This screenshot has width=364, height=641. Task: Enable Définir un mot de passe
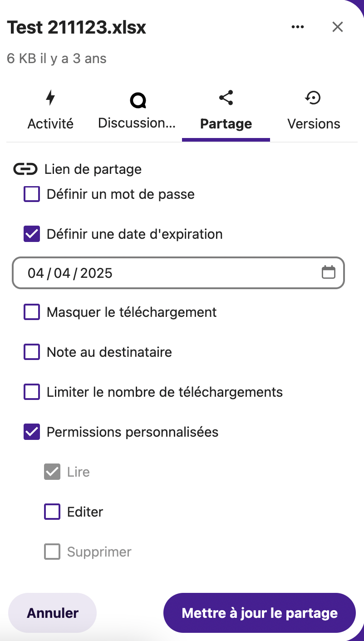point(32,195)
